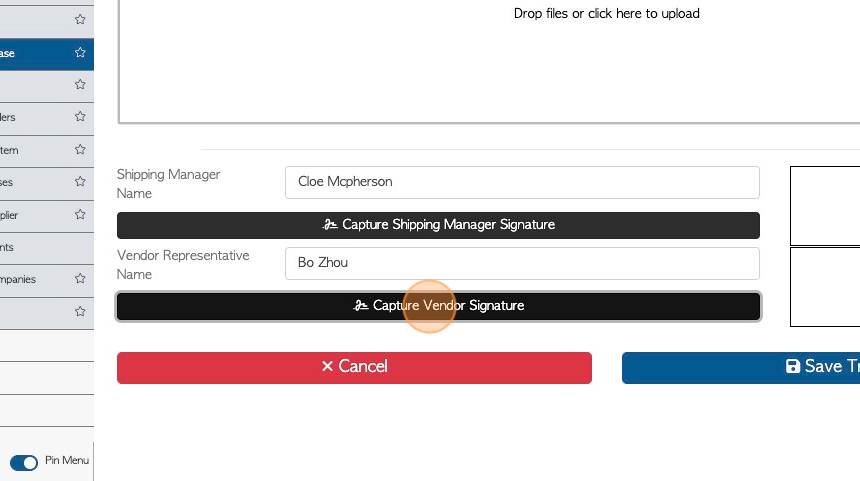Click the star beside the 'tem' menu entry

(x=80, y=149)
